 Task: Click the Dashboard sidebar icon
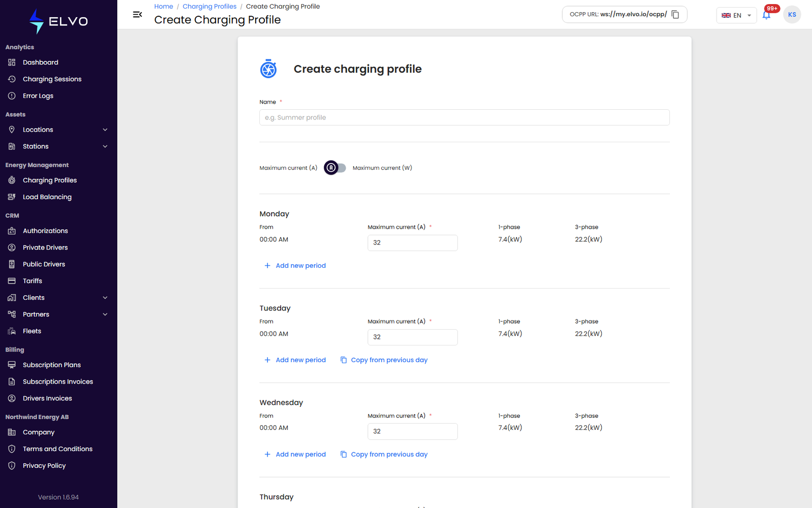pyautogui.click(x=12, y=62)
